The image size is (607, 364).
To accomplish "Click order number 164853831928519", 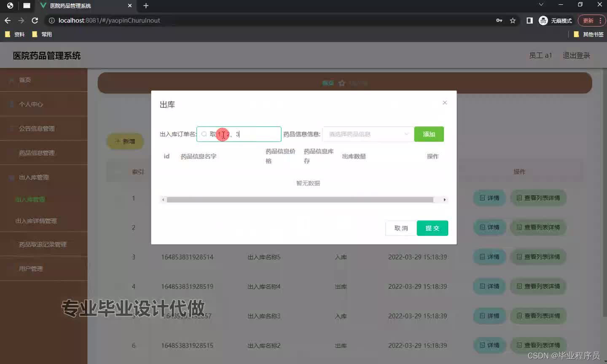I will click(x=187, y=286).
